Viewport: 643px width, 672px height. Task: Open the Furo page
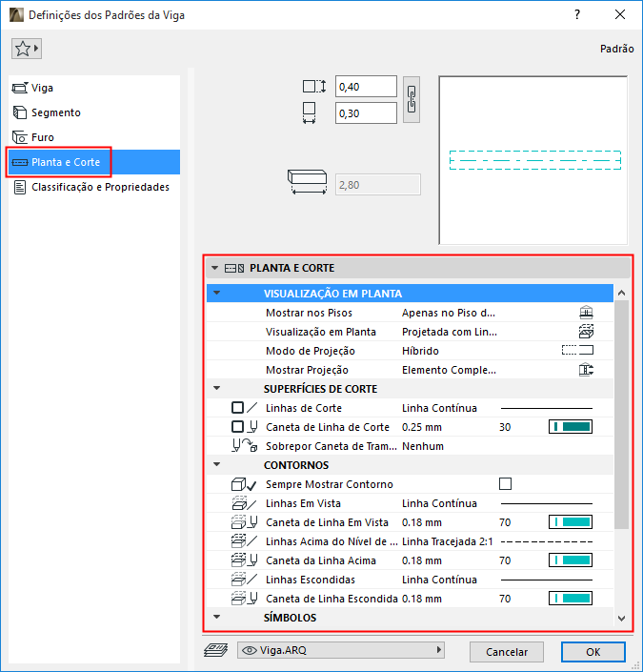point(94,137)
